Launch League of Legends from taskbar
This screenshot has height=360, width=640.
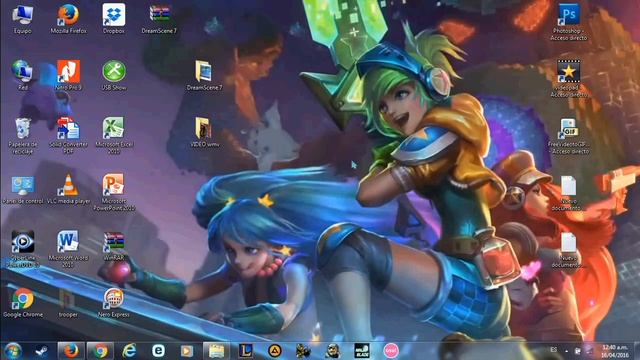point(245,351)
